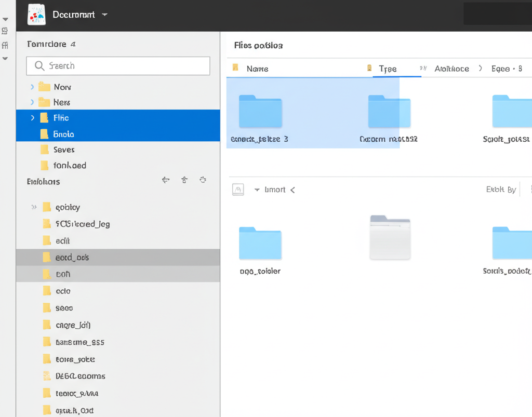Click the middle small icon beside Etofohars heading
This screenshot has width=532, height=417.
[x=184, y=180]
